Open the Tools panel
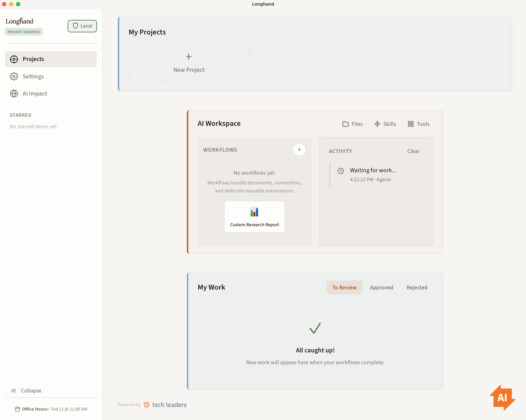This screenshot has height=420, width=526. [418, 124]
